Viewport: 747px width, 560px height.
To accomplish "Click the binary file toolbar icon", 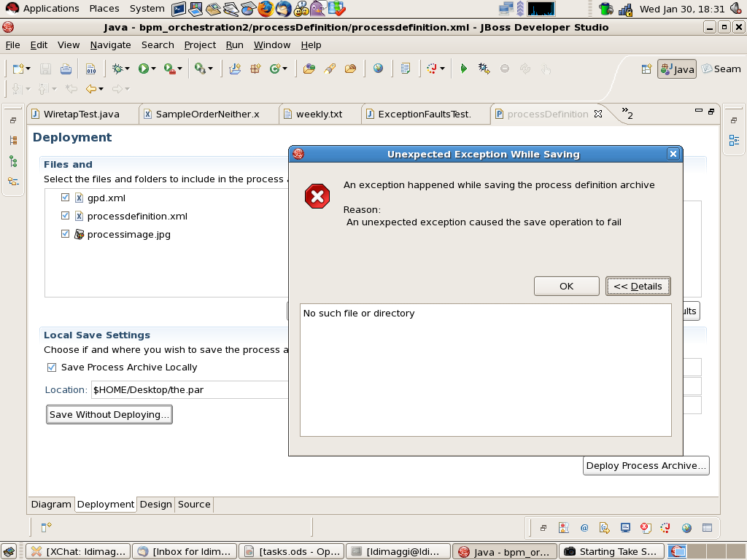I will tap(90, 69).
